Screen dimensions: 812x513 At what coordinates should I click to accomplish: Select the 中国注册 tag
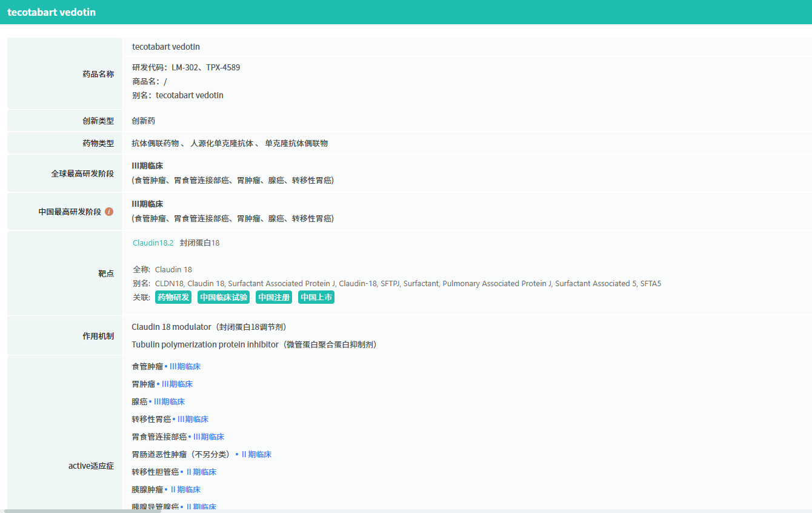(274, 297)
